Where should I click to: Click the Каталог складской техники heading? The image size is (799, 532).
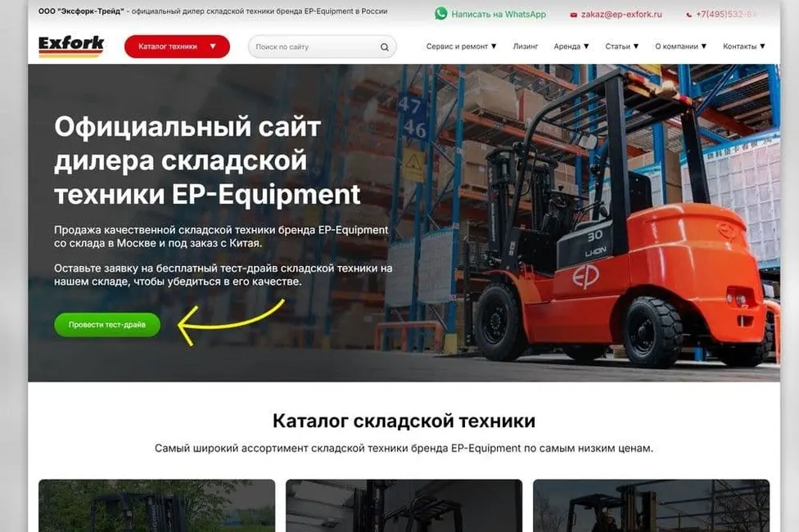404,421
